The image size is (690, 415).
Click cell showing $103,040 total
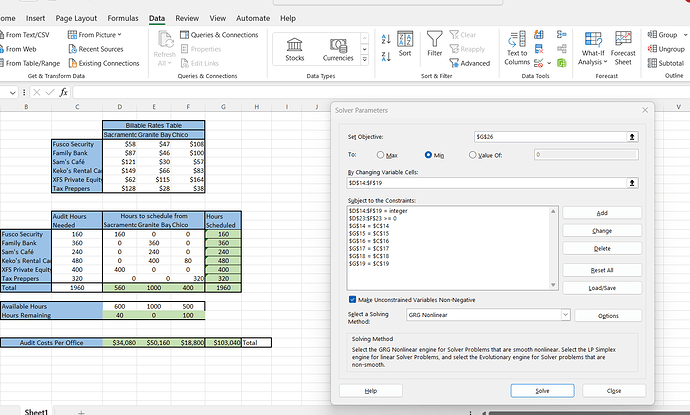coord(223,342)
